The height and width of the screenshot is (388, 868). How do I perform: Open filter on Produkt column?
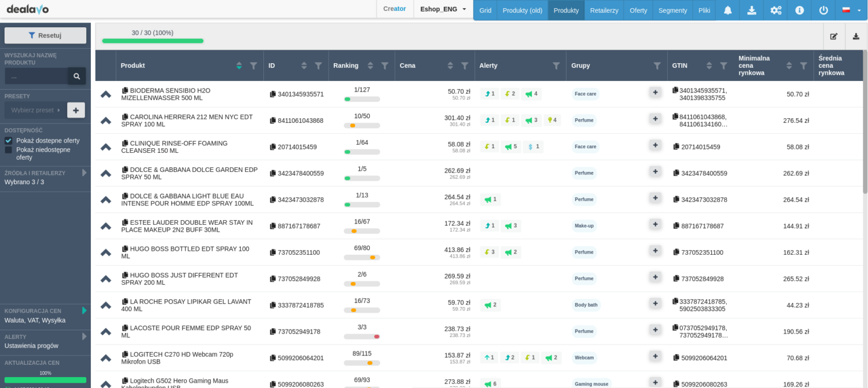253,66
